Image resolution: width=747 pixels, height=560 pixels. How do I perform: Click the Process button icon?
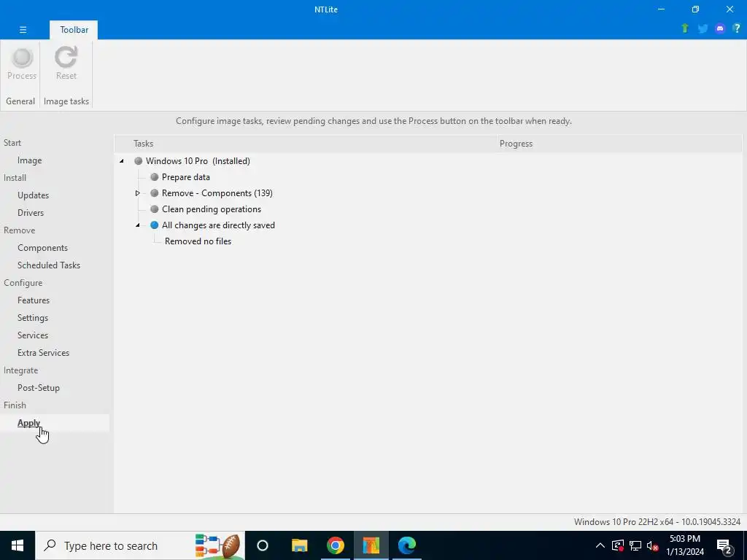click(x=22, y=58)
